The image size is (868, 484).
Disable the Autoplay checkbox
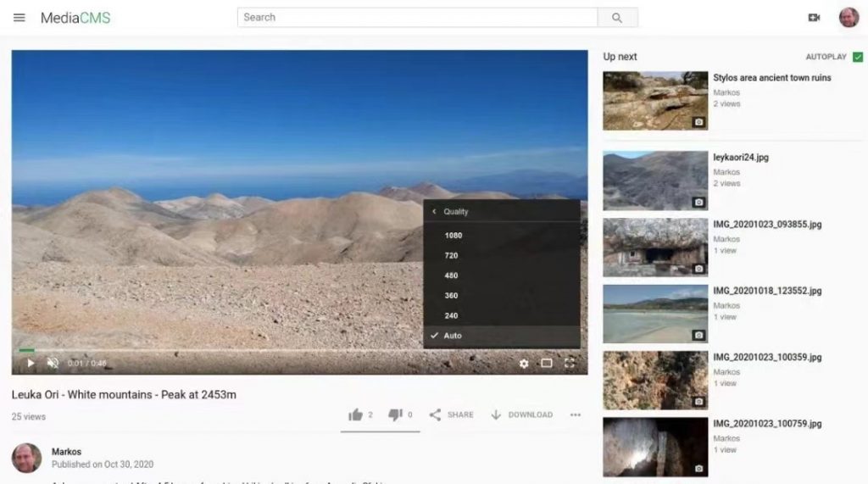pyautogui.click(x=858, y=57)
